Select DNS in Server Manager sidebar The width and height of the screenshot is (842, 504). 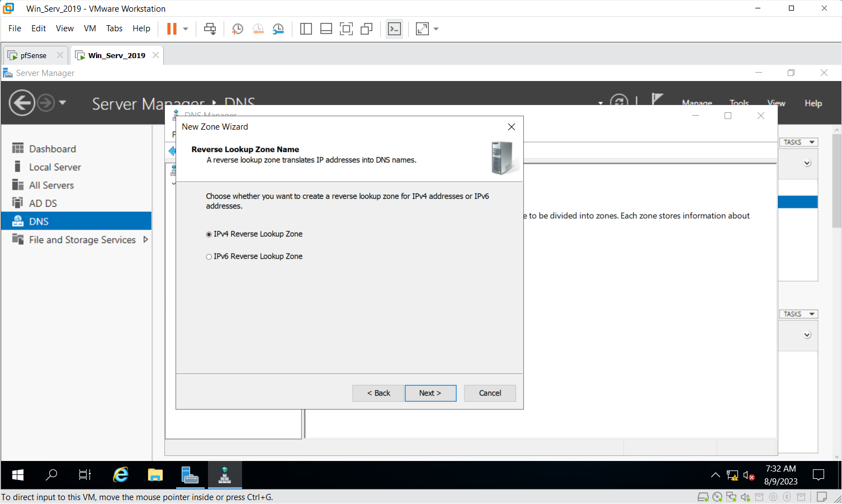76,221
